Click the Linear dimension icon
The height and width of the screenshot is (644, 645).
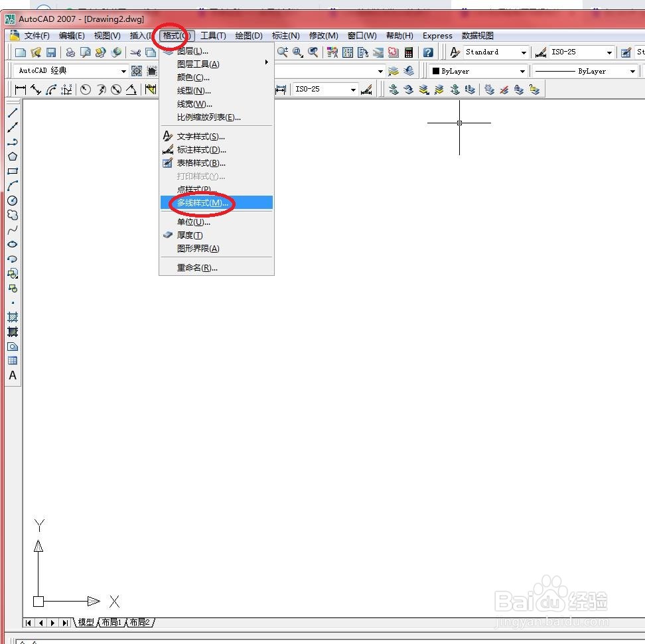[20, 90]
